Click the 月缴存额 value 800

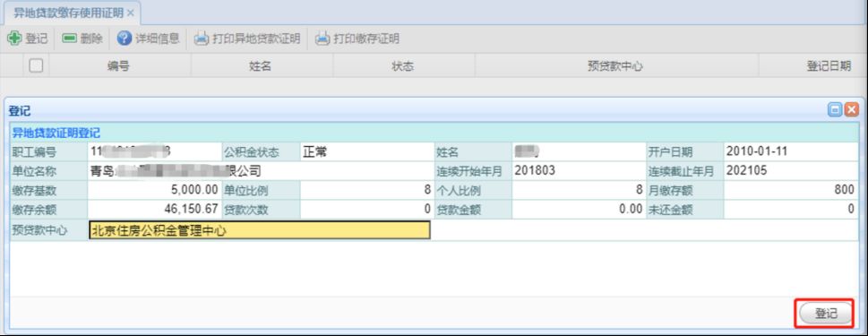844,190
